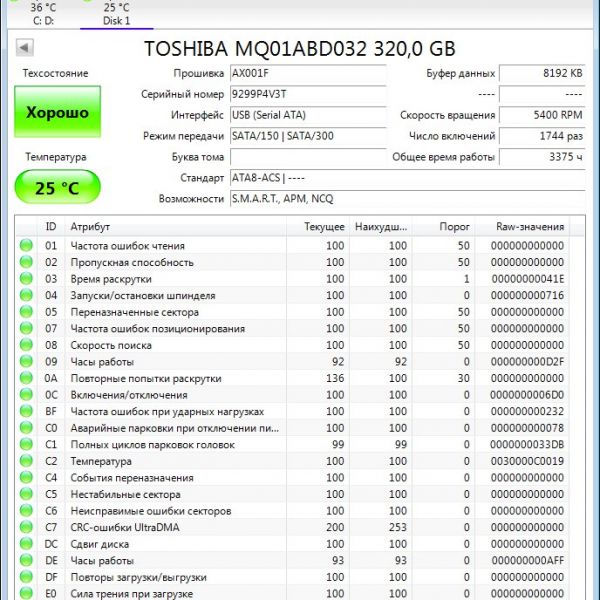Click status icon of attribute 0C

[26, 395]
